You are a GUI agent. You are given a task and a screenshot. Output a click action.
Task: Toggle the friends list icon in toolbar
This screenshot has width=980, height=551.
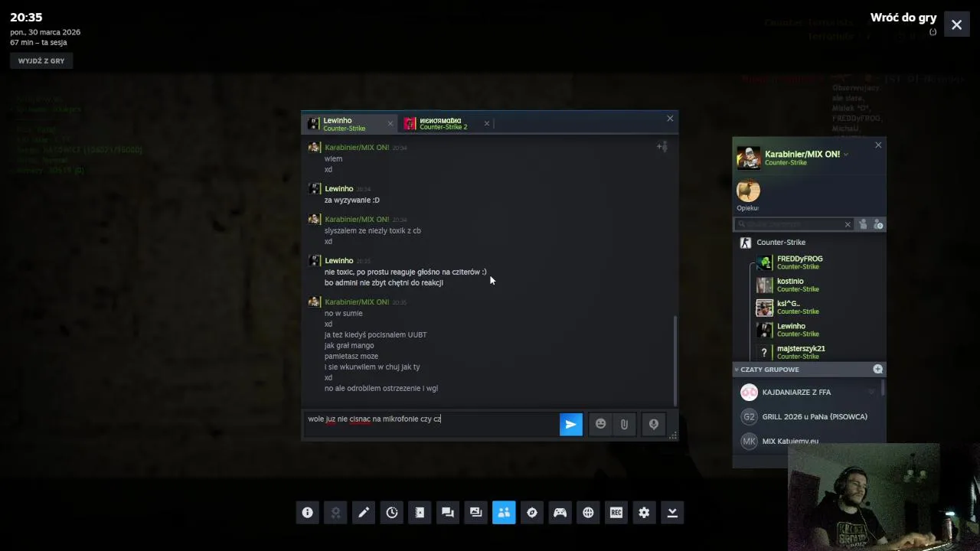(504, 513)
